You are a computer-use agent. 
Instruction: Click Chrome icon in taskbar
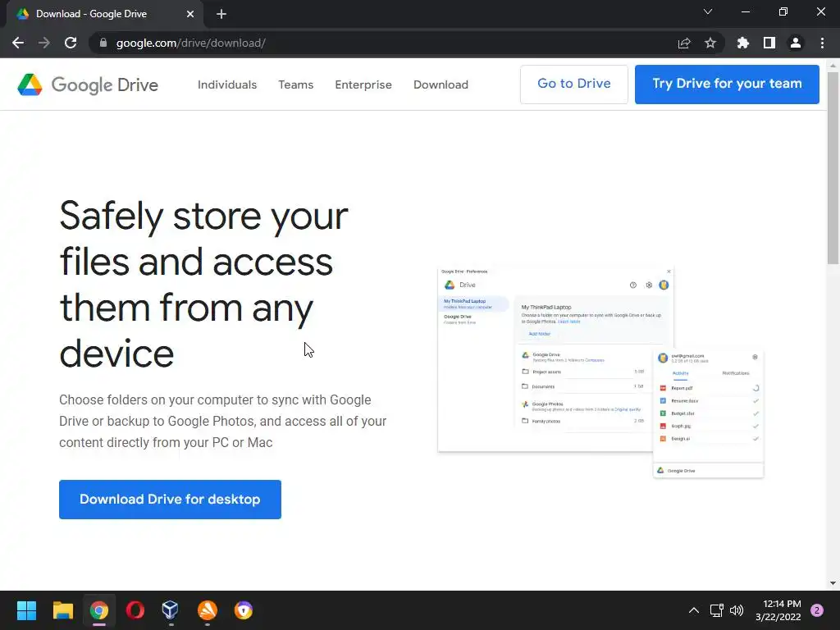(x=99, y=610)
